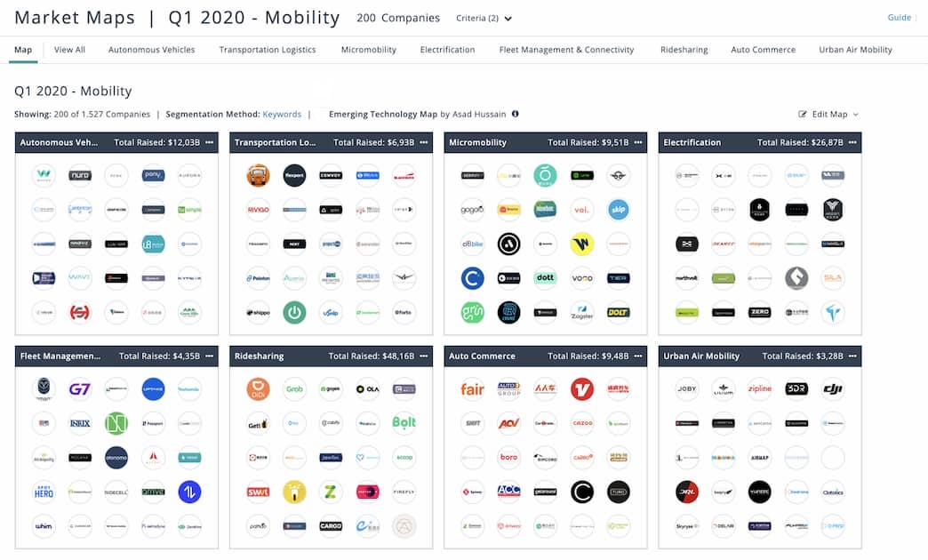Click the red ACV logo
928x560 pixels.
click(x=509, y=423)
